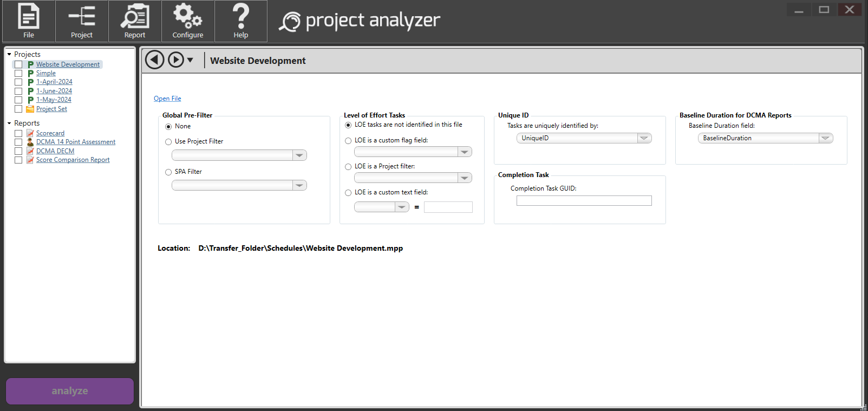Image resolution: width=868 pixels, height=411 pixels.
Task: Click the Open File link
Action: [x=167, y=99]
